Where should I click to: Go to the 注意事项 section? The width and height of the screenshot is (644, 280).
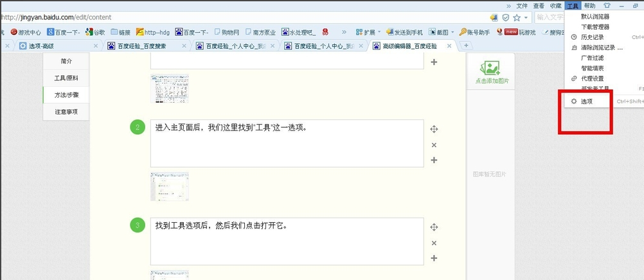pyautogui.click(x=66, y=112)
